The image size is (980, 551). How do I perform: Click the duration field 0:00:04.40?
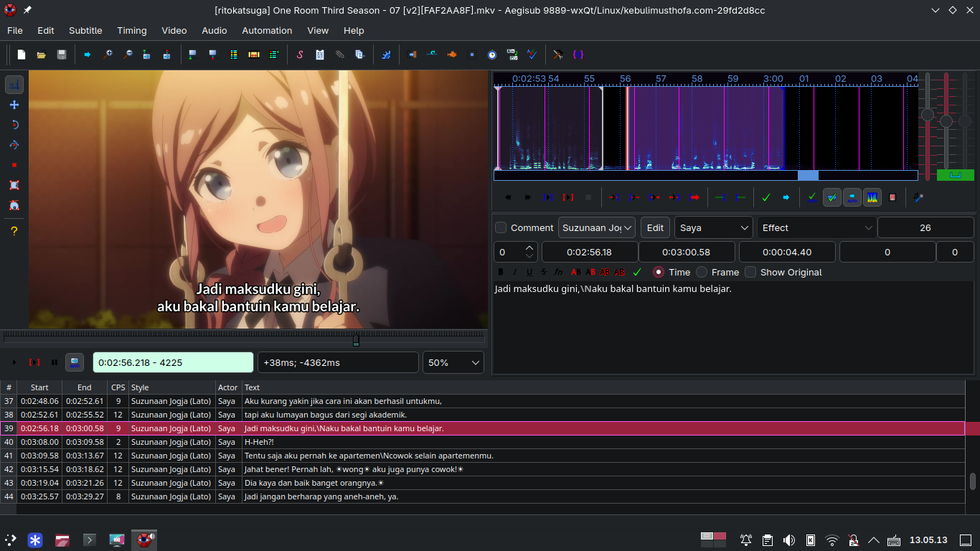(x=787, y=252)
